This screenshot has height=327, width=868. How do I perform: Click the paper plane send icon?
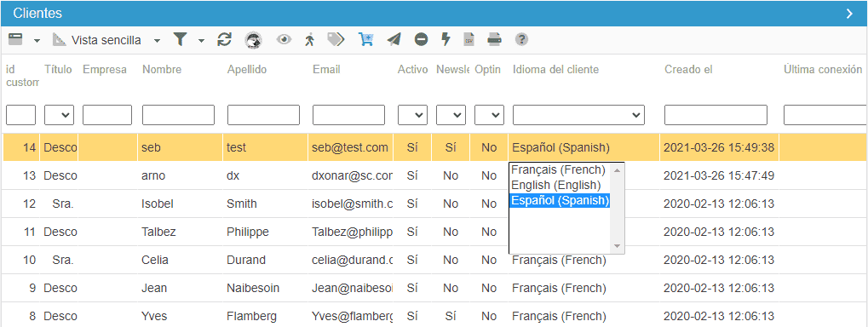pos(394,39)
